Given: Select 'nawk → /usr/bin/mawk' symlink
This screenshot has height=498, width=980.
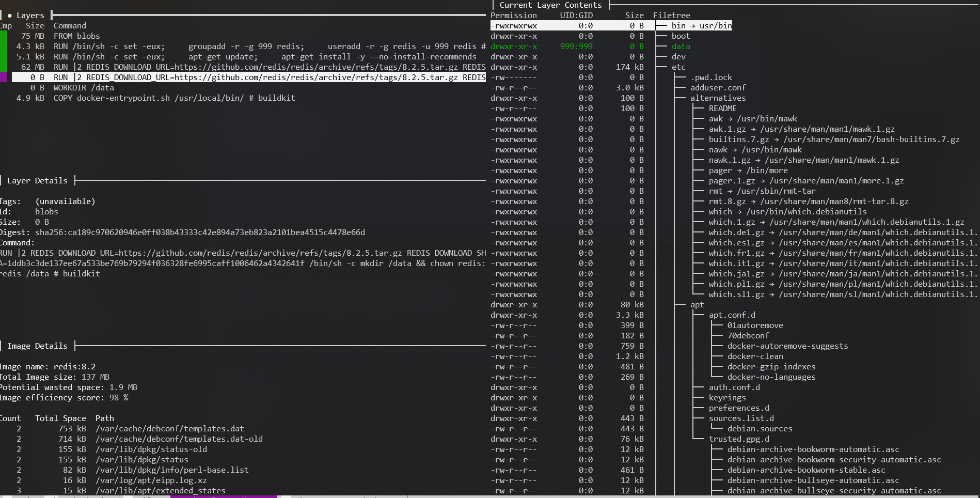Looking at the screenshot, I should click(x=755, y=150).
